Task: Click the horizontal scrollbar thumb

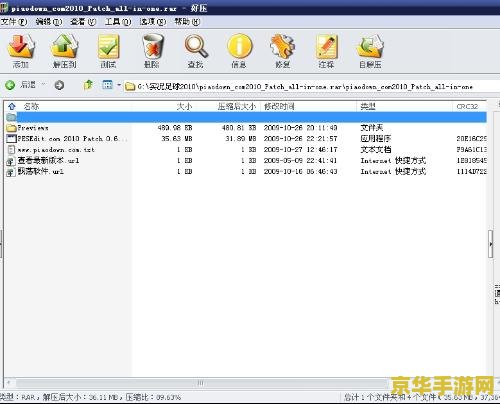Action: (x=200, y=383)
